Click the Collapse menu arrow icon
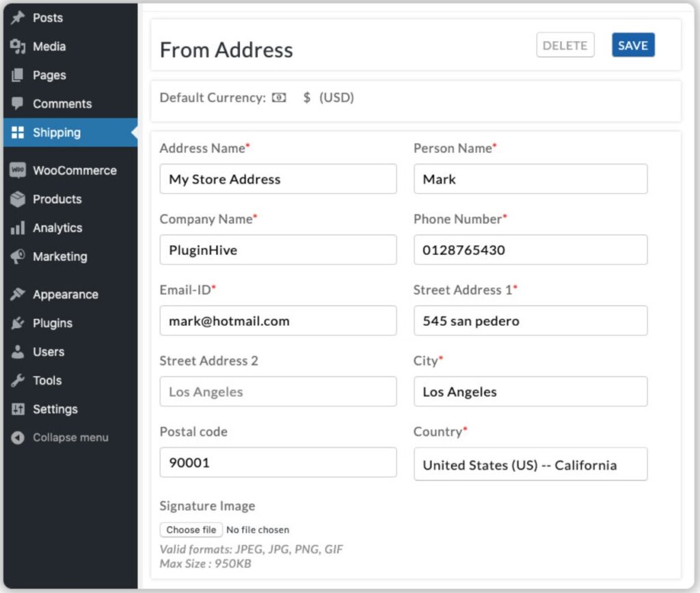 [17, 438]
